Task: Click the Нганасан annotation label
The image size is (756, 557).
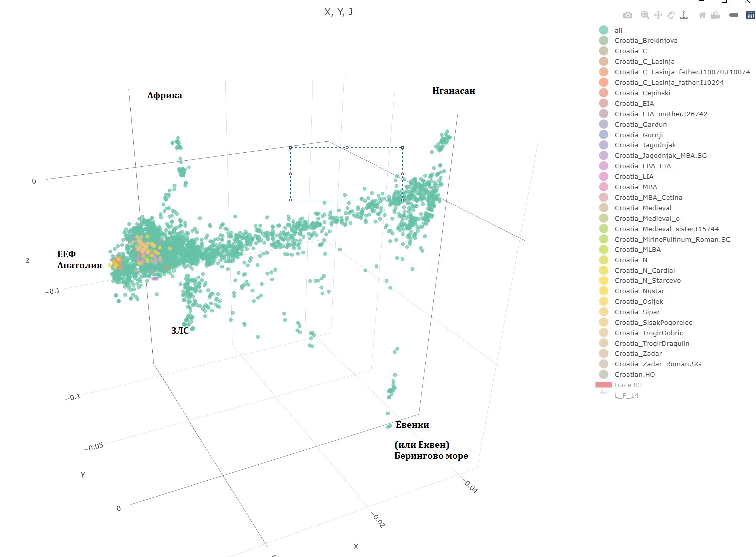Action: [453, 91]
